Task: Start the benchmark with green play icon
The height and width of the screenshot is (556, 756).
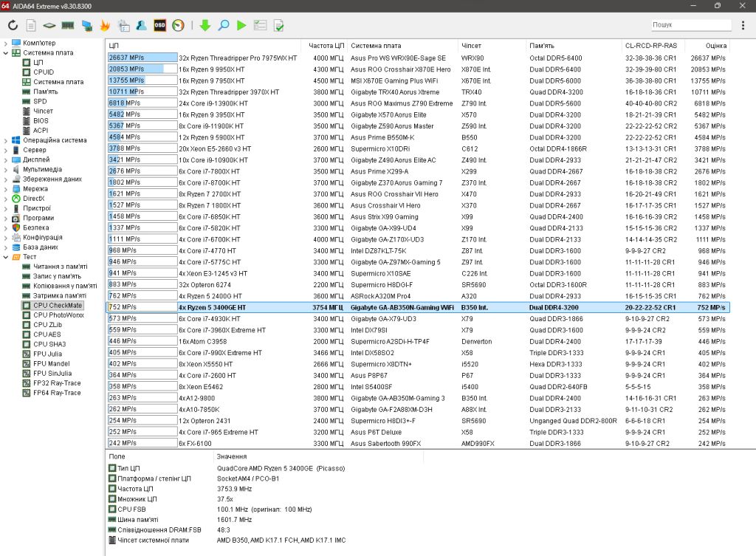Action: pos(241,25)
